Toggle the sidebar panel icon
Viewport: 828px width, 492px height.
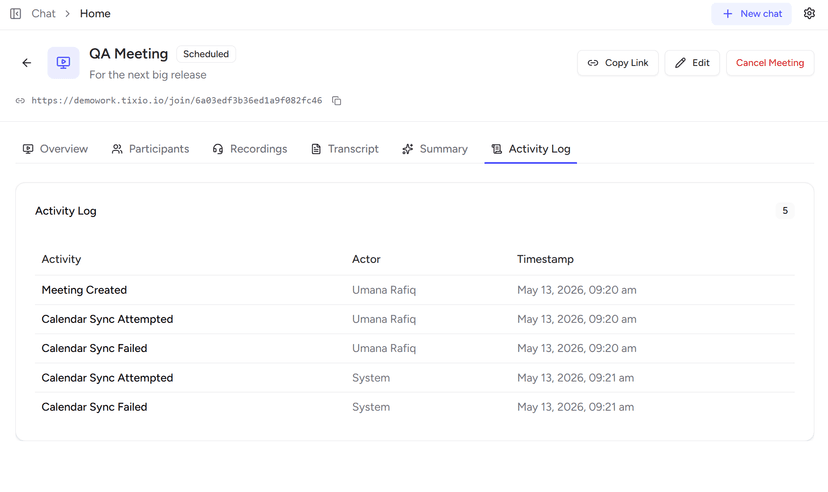click(x=16, y=14)
